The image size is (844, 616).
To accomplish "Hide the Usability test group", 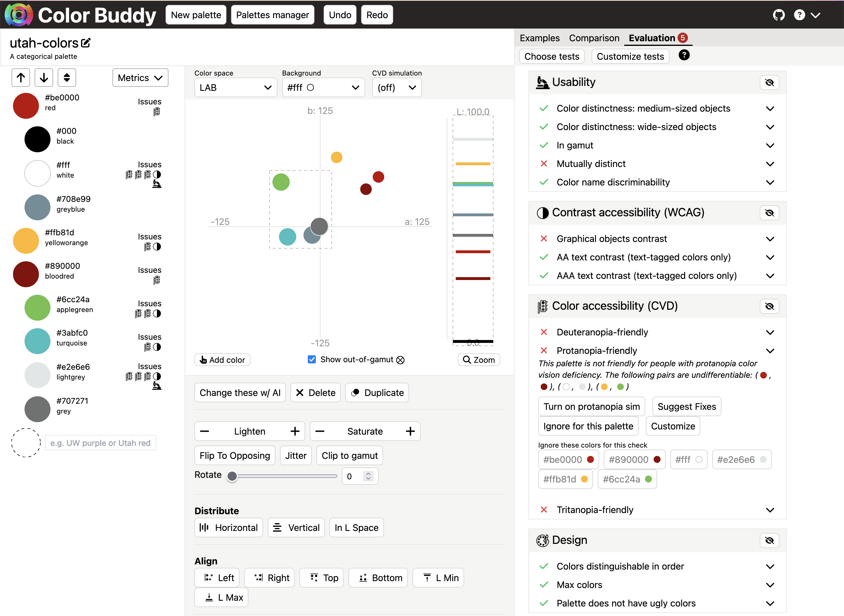I will (769, 82).
